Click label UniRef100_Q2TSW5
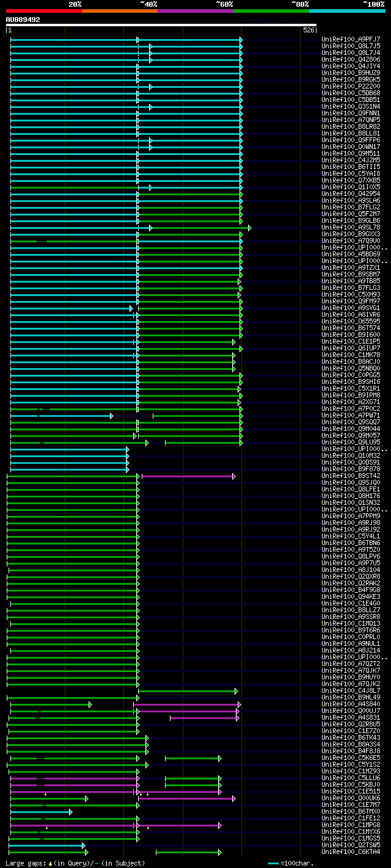The image size is (391, 868). 351,845
